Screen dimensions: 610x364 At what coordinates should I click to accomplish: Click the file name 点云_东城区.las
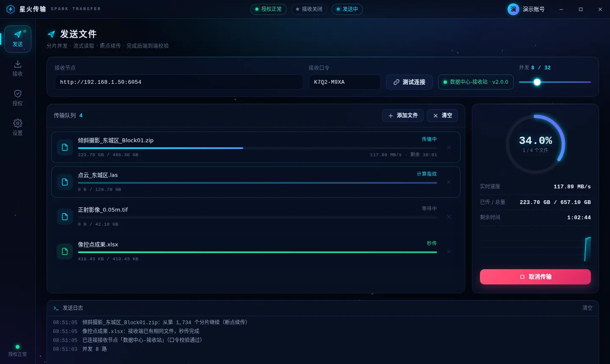[98, 175]
